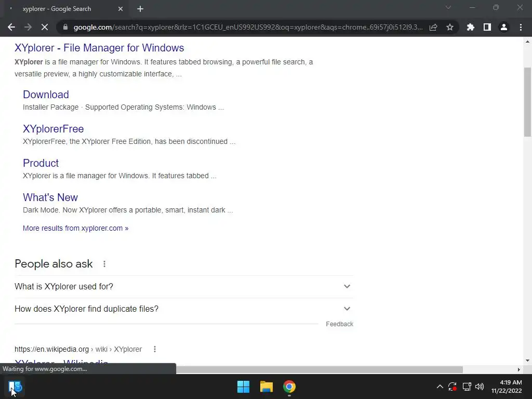Open File Explorer from the taskbar
This screenshot has width=532, height=399.
click(267, 387)
